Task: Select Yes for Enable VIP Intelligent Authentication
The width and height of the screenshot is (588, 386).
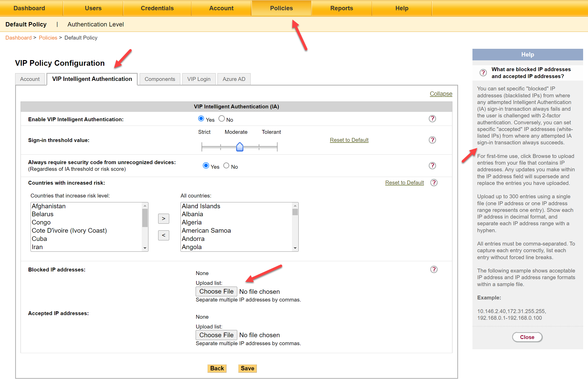Action: (x=201, y=119)
